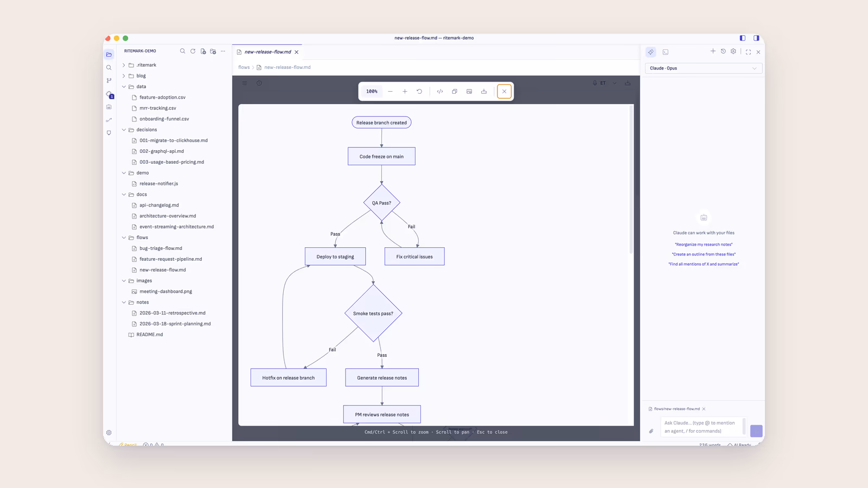Toggle the secondary sidebar in title bar
The width and height of the screenshot is (868, 488).
tap(756, 38)
